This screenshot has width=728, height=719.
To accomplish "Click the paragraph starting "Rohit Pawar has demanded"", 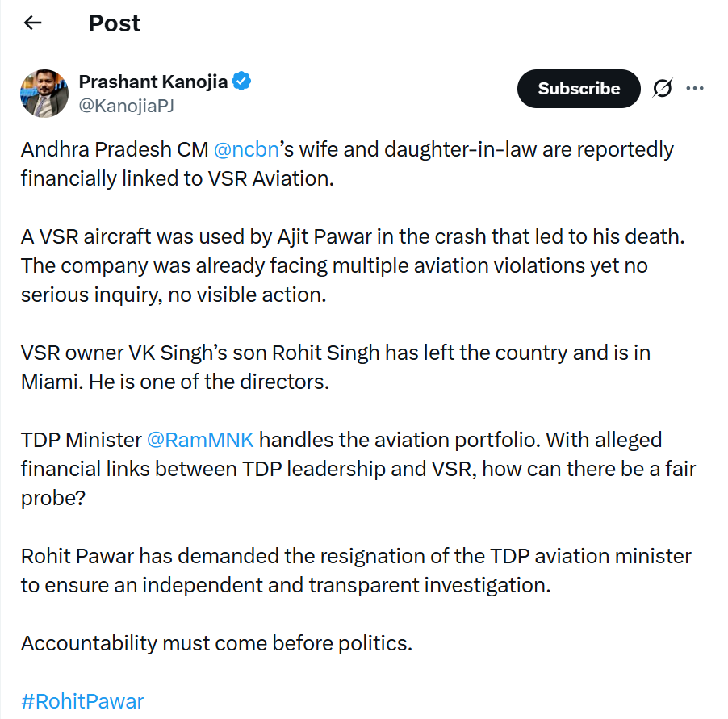I will pyautogui.click(x=355, y=570).
